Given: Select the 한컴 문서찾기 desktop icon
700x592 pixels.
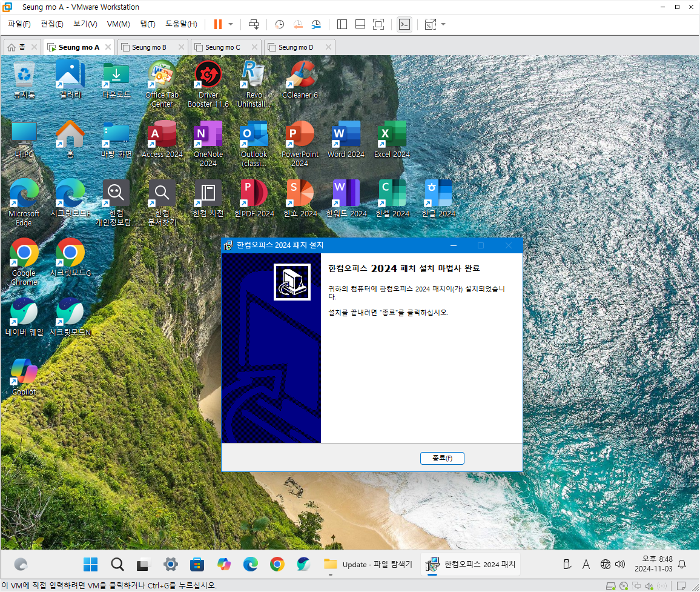Looking at the screenshot, I should coord(162,203).
